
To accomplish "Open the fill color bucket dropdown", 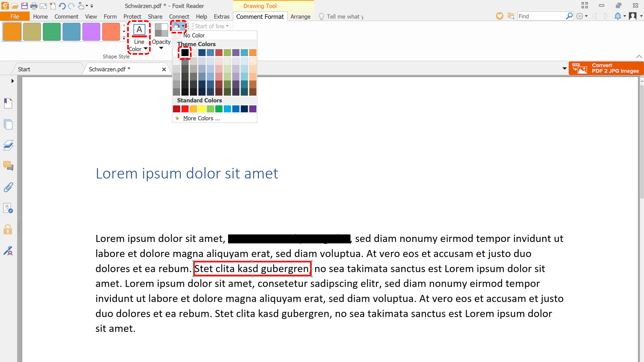I will [183, 26].
